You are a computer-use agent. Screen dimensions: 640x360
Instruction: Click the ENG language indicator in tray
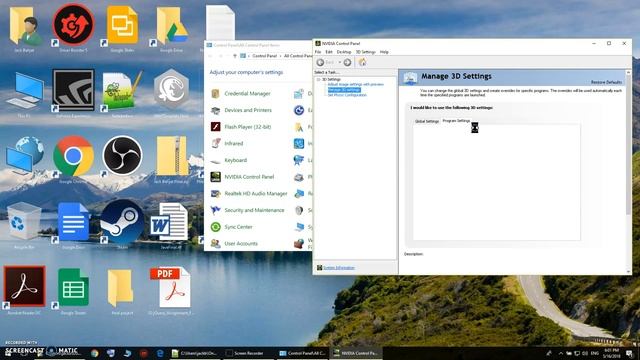(x=595, y=353)
